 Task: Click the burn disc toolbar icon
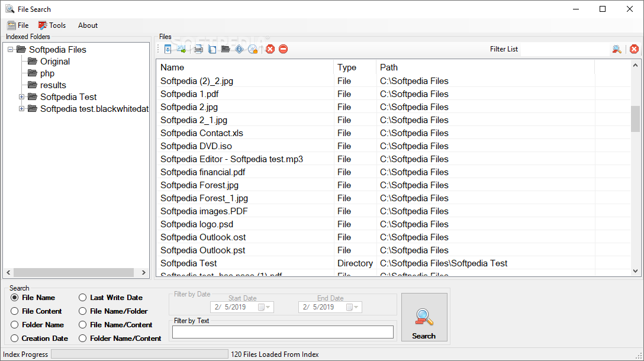253,49
